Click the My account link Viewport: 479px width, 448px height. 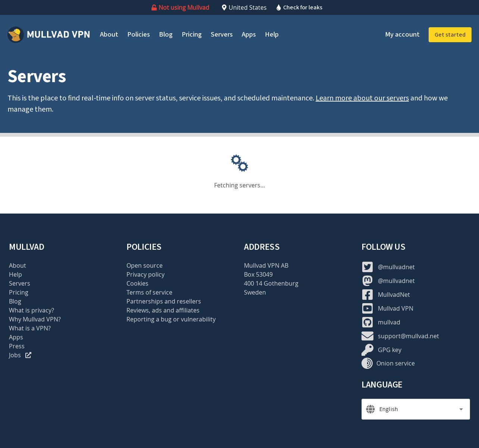click(x=402, y=34)
